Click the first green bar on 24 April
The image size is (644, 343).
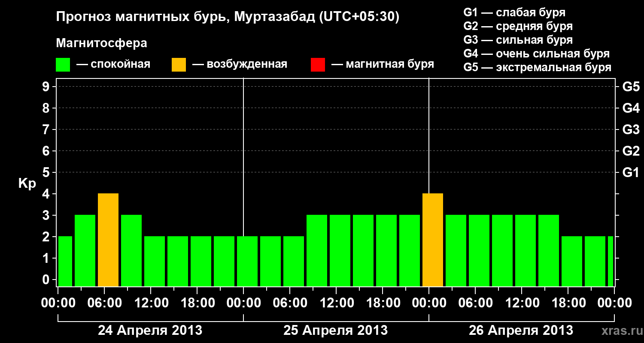pos(65,261)
